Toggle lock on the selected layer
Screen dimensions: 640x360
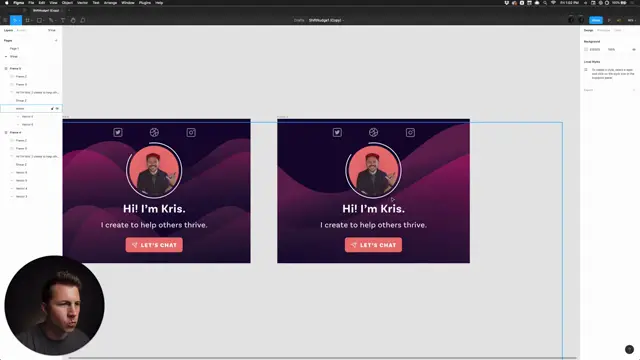click(x=52, y=109)
